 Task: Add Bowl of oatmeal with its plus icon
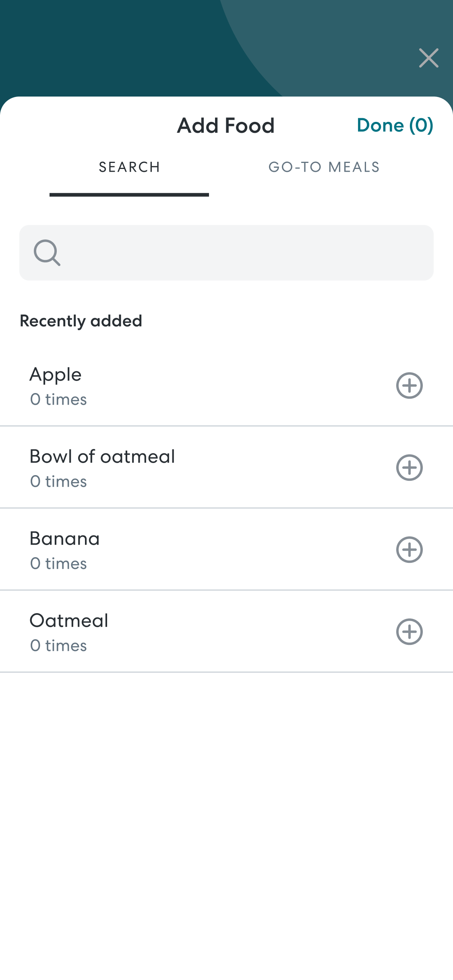click(x=409, y=467)
